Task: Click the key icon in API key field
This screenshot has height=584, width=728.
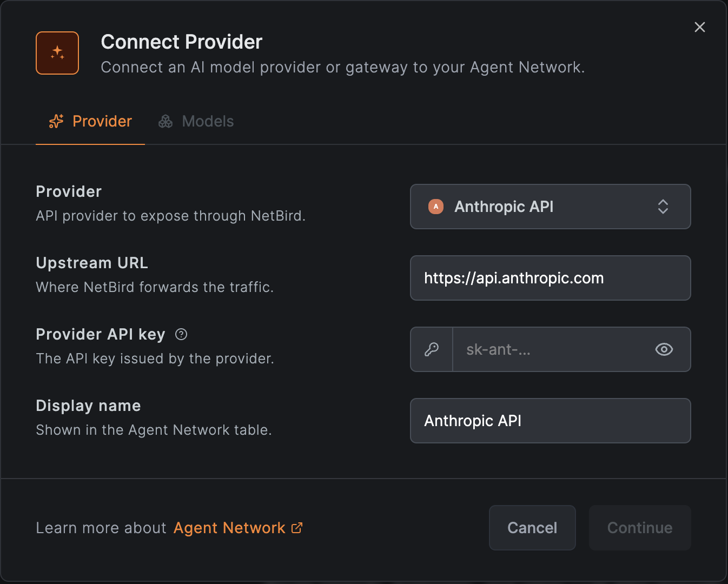Action: (432, 349)
